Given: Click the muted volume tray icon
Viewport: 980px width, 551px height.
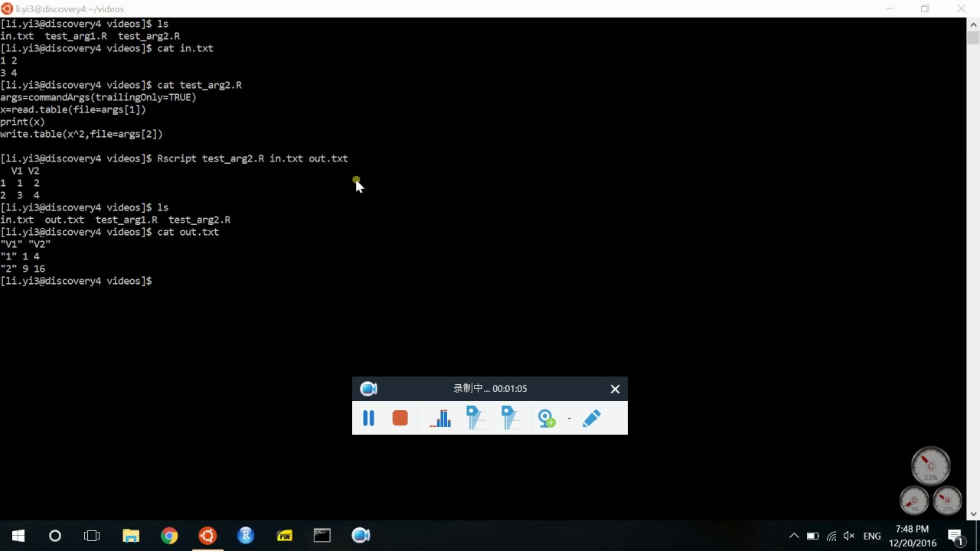Looking at the screenshot, I should click(849, 536).
